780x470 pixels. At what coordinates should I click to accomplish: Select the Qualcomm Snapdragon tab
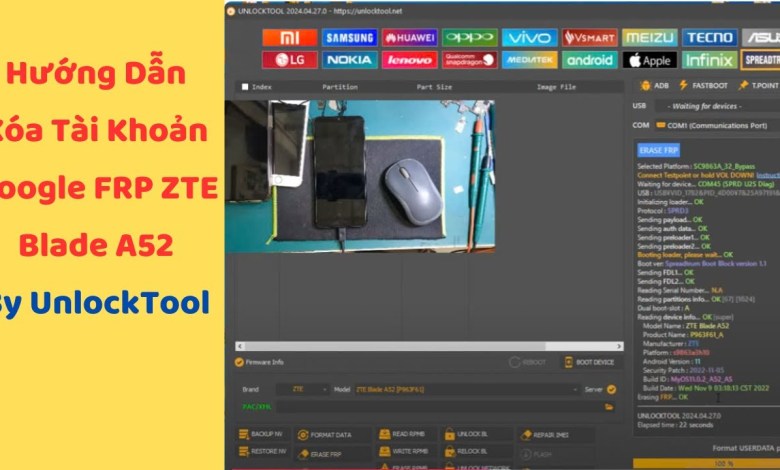tap(470, 60)
